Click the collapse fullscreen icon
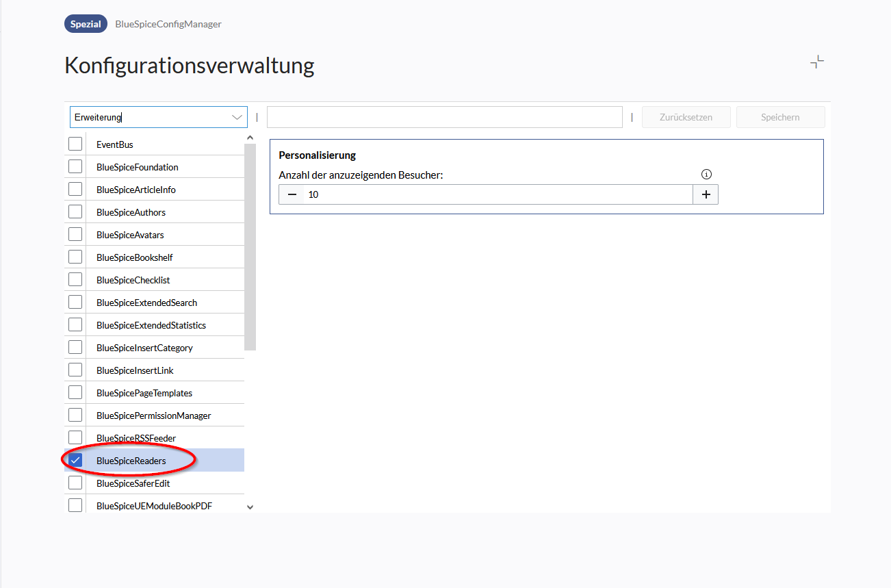Image resolution: width=891 pixels, height=588 pixels. click(x=817, y=62)
